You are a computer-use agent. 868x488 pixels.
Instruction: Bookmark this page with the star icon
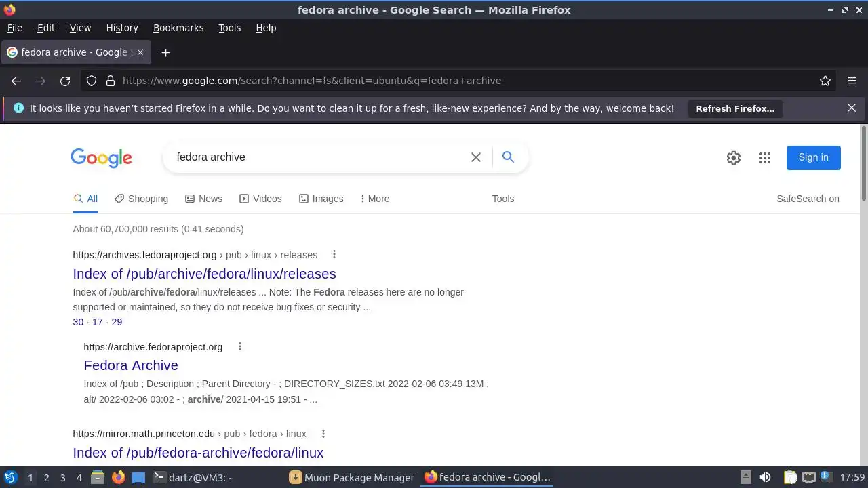[825, 81]
